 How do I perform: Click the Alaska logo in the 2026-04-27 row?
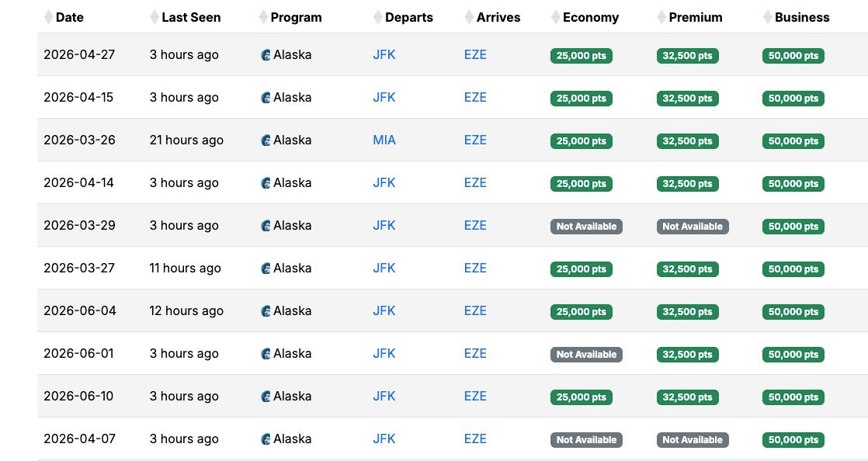(x=266, y=55)
